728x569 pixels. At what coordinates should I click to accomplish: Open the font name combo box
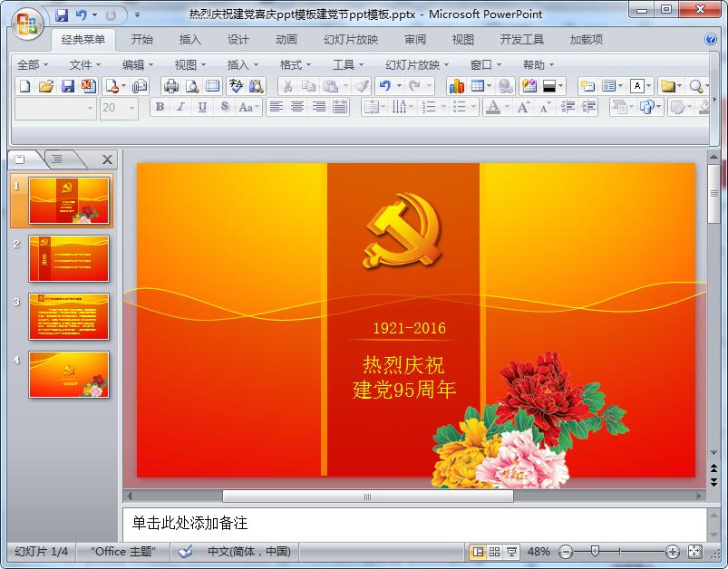(x=55, y=108)
